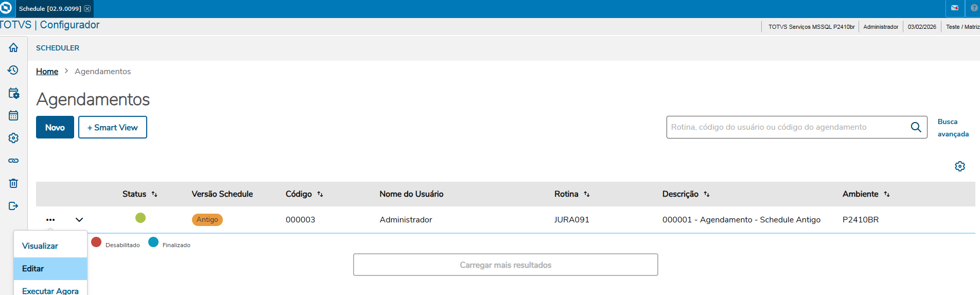This screenshot has height=295, width=980.
Task: Click the TOTVS logo icon in title bar
Action: (x=6, y=8)
